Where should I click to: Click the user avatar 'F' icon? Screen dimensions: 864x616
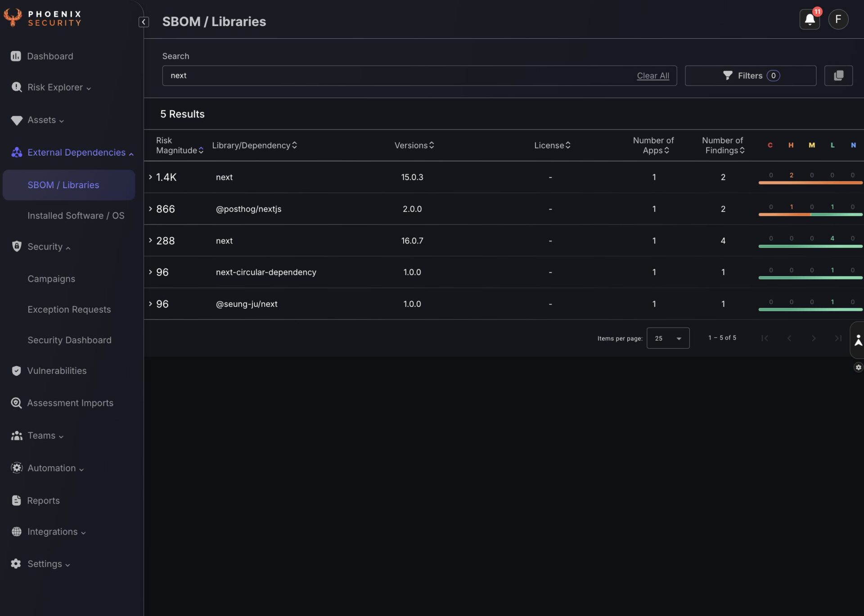tap(838, 19)
